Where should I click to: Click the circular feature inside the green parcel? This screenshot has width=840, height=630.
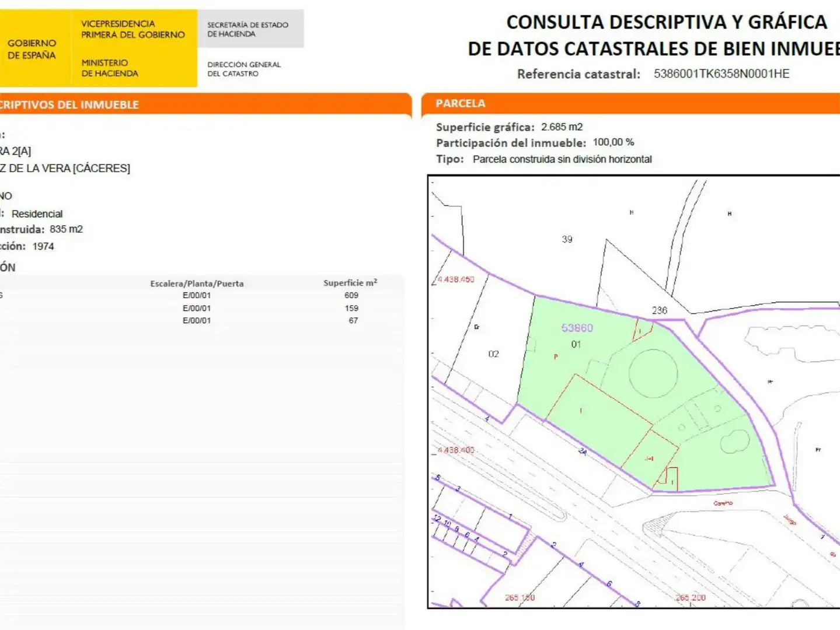click(653, 373)
